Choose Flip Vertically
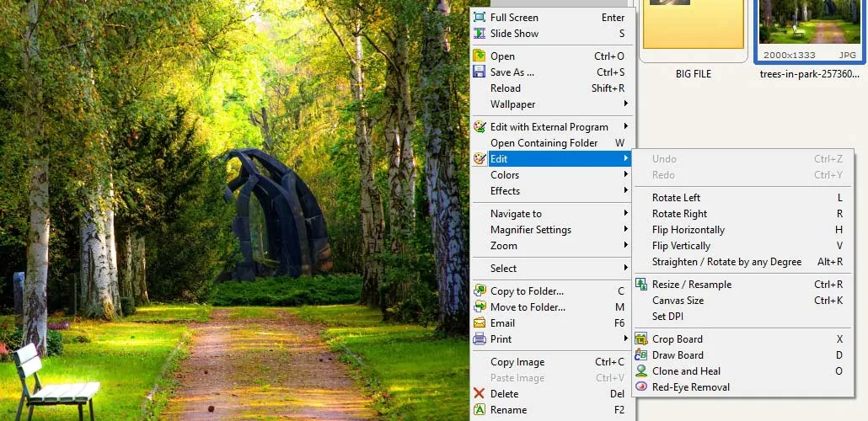The width and height of the screenshot is (868, 421). click(x=742, y=246)
